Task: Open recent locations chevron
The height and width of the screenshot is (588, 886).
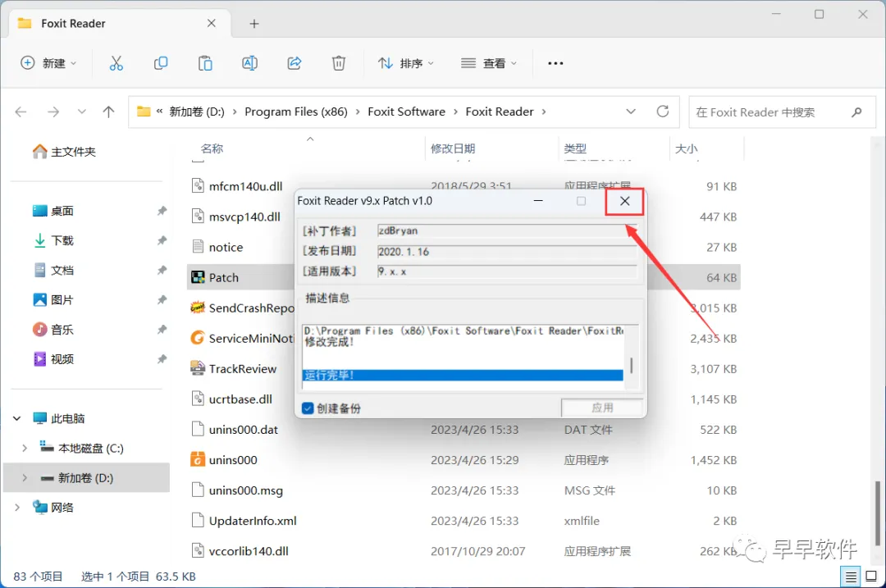Action: (82, 112)
